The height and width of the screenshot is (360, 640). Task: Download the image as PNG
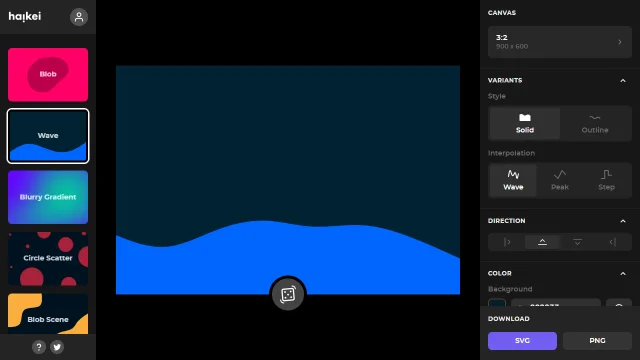coord(597,341)
